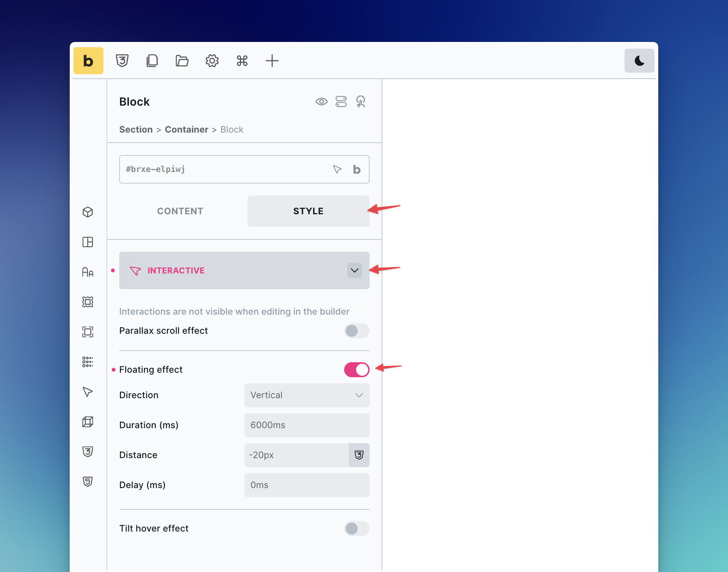Click the typography Aa sidebar icon
The height and width of the screenshot is (572, 728).
(x=88, y=272)
